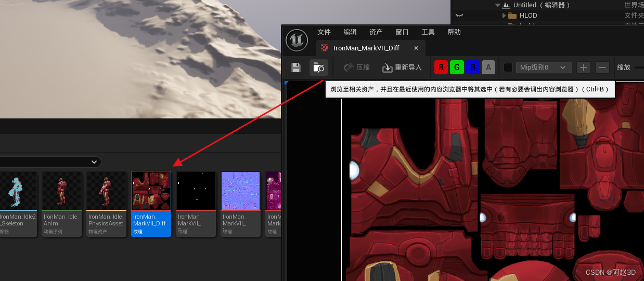
Task: Toggle the blue B channel
Action: coord(472,68)
